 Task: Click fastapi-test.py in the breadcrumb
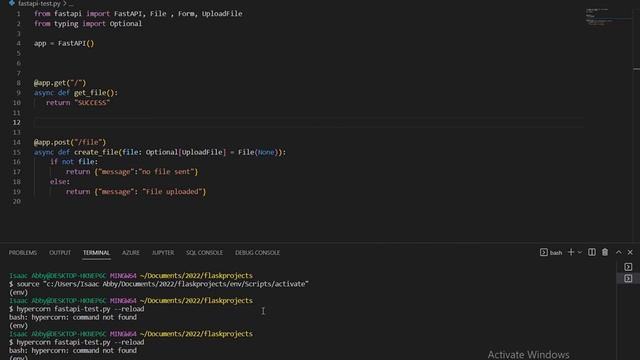tap(39, 3)
